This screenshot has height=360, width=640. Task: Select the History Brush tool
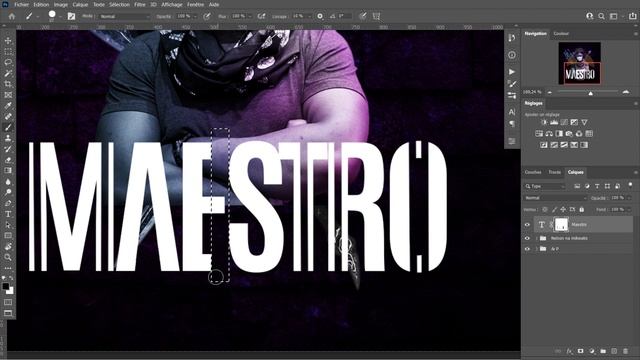coord(8,149)
